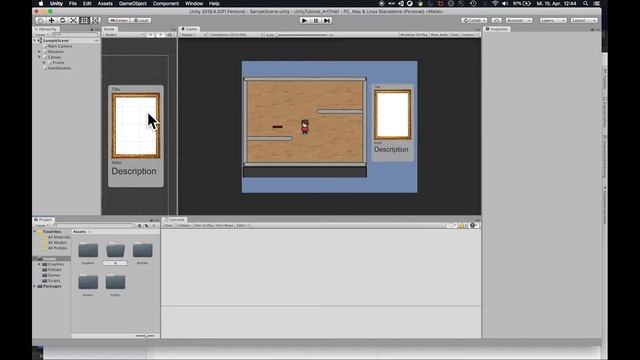This screenshot has height=360, width=640.
Task: Expand the Packages folder in Project
Action: point(35,286)
